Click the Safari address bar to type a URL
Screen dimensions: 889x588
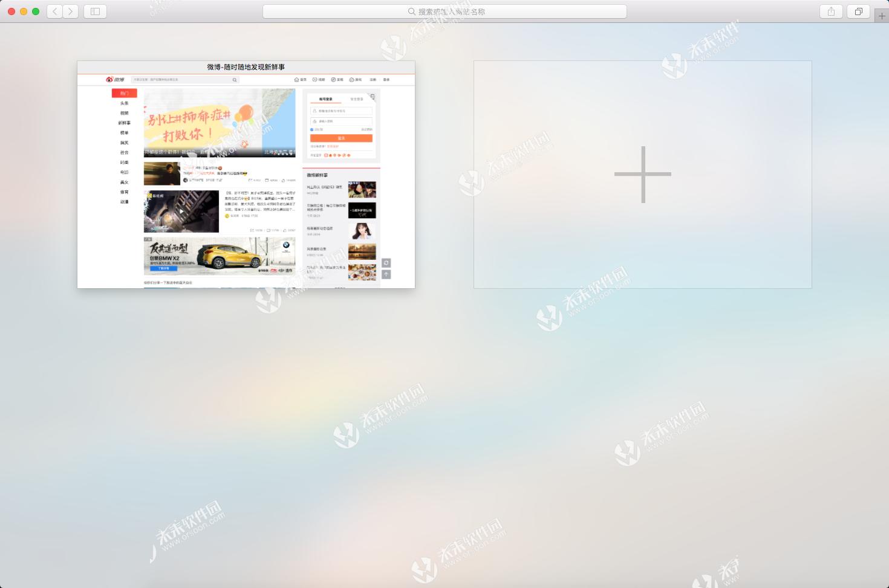444,11
